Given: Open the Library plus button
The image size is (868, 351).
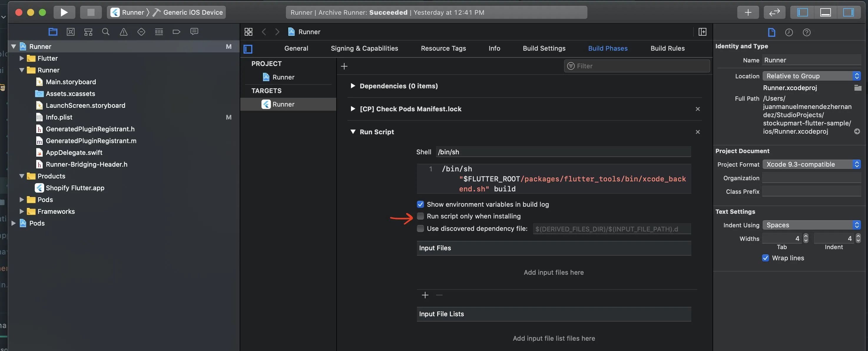Looking at the screenshot, I should (748, 12).
